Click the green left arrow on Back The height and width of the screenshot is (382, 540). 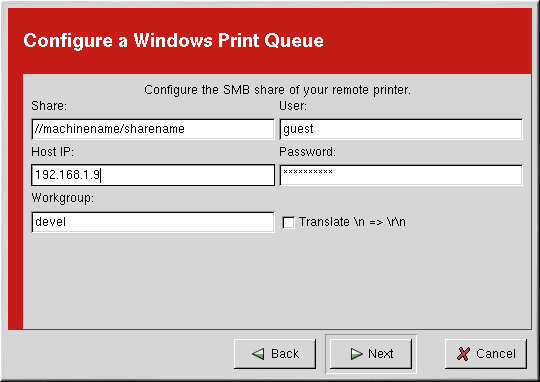[258, 354]
